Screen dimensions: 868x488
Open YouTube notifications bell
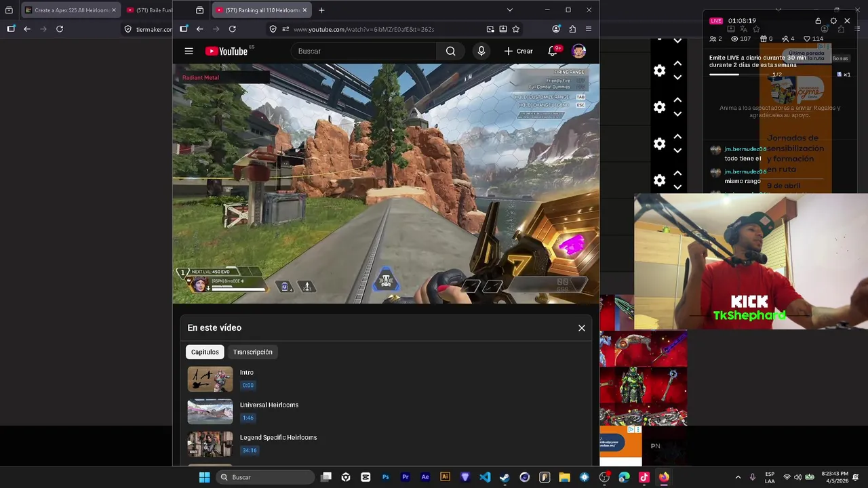(553, 51)
